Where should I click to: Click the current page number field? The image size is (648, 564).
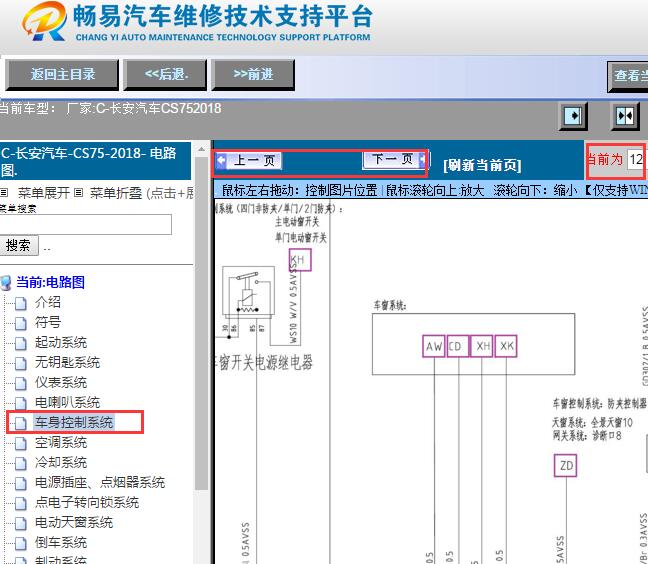[636, 159]
